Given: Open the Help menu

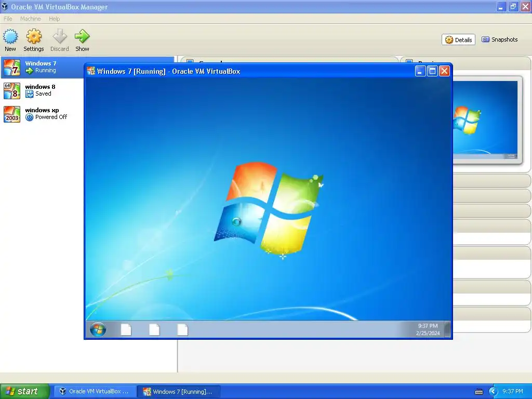Looking at the screenshot, I should [54, 19].
